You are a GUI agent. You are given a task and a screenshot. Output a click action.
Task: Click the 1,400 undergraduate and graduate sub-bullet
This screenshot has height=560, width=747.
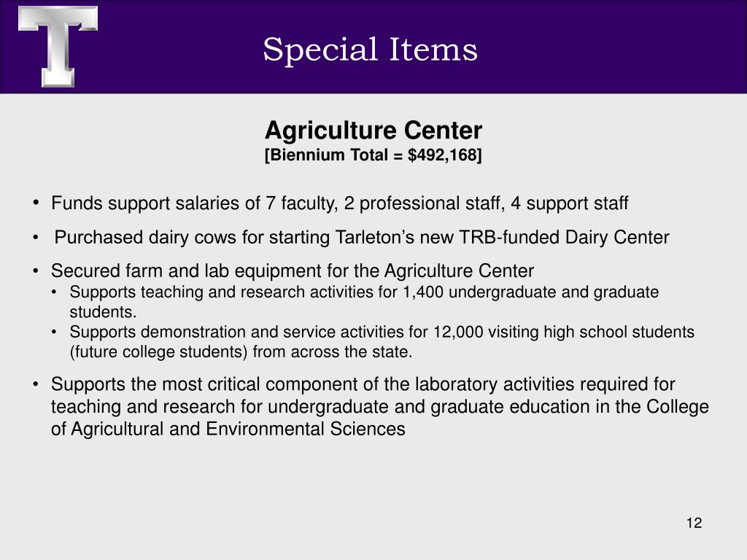click(x=364, y=301)
